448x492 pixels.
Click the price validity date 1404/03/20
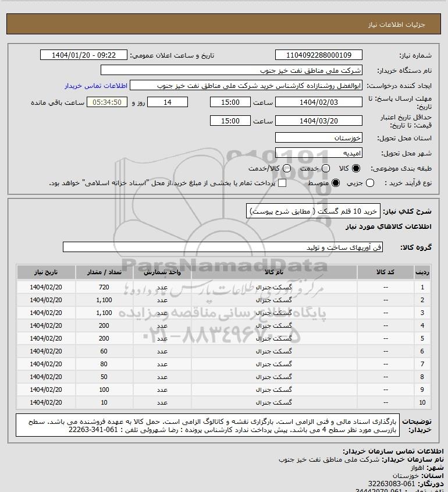318,121
